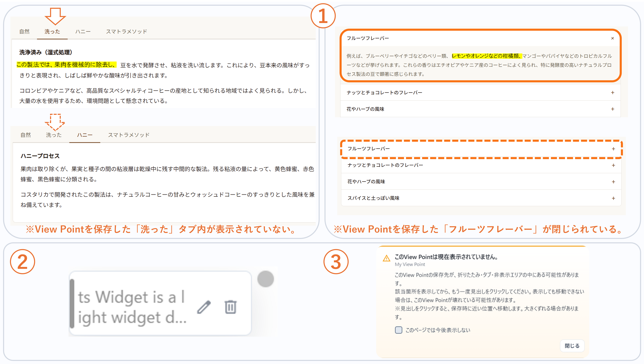Viewport: 644px width, 364px height.
Task: Click the dialog note starting ※見出しをクリックすると
Action: (487, 313)
